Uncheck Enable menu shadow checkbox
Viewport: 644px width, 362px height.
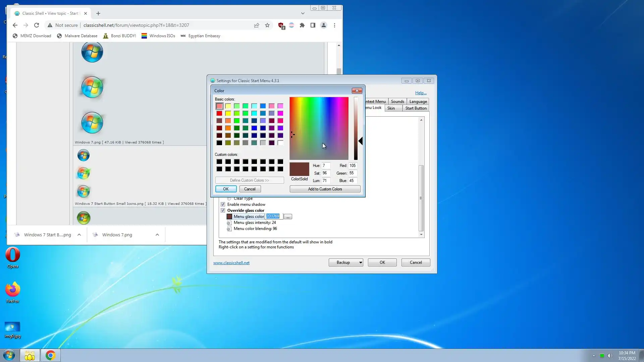click(223, 204)
